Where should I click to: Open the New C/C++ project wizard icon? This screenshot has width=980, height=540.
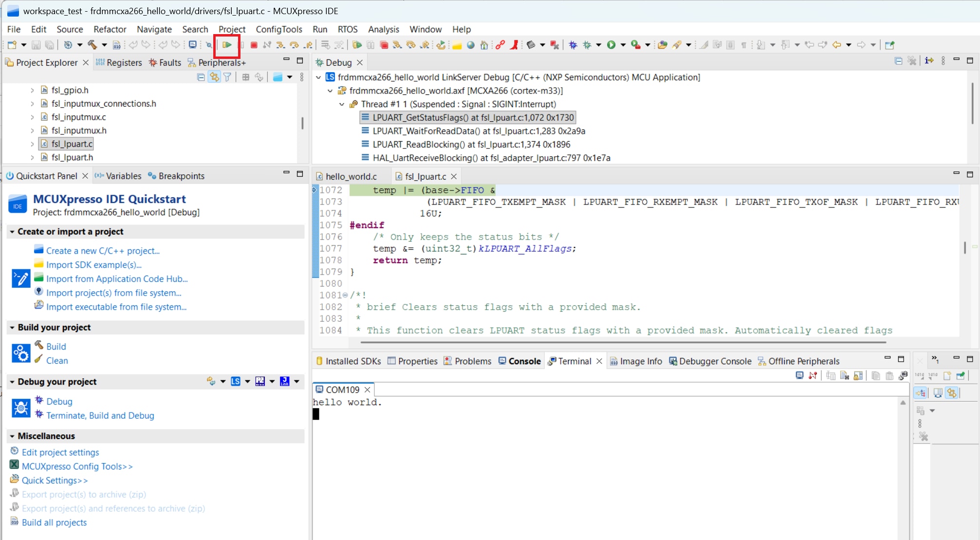pos(38,249)
